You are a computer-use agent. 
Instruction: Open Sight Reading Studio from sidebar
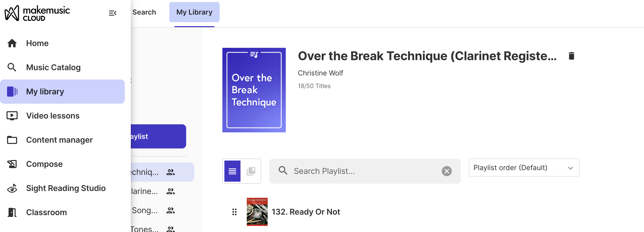[66, 188]
